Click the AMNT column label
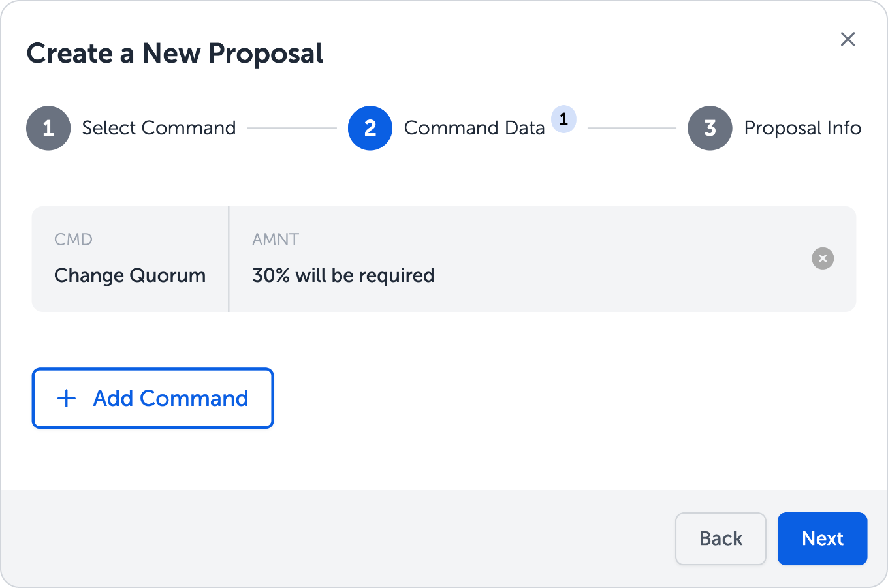888x588 pixels. 276,240
